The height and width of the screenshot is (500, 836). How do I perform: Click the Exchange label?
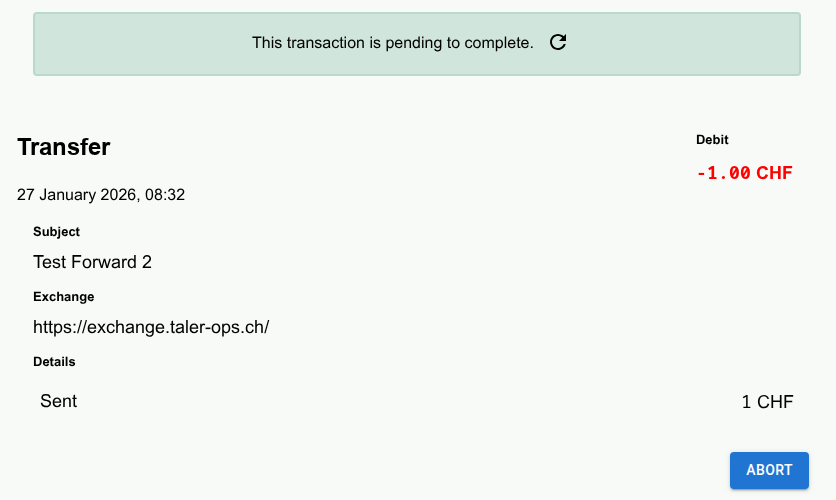click(x=63, y=297)
